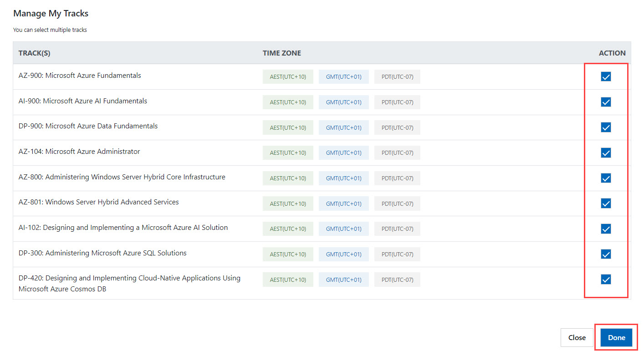
Task: Deselect the AZ-800 Windows Server Hybrid Core checkbox
Action: tap(606, 178)
